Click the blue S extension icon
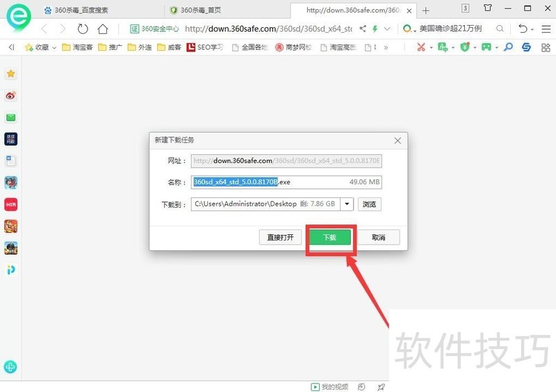 coord(526,47)
